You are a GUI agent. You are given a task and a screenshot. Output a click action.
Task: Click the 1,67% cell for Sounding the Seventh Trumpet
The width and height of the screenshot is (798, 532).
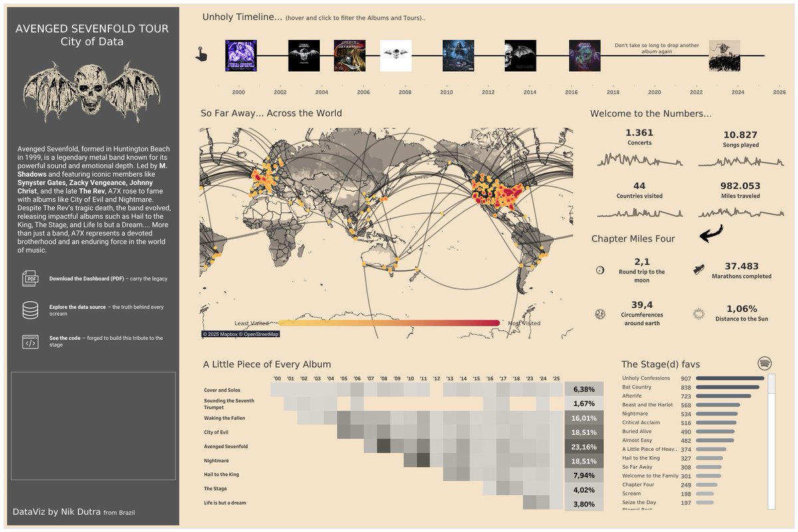(x=584, y=404)
